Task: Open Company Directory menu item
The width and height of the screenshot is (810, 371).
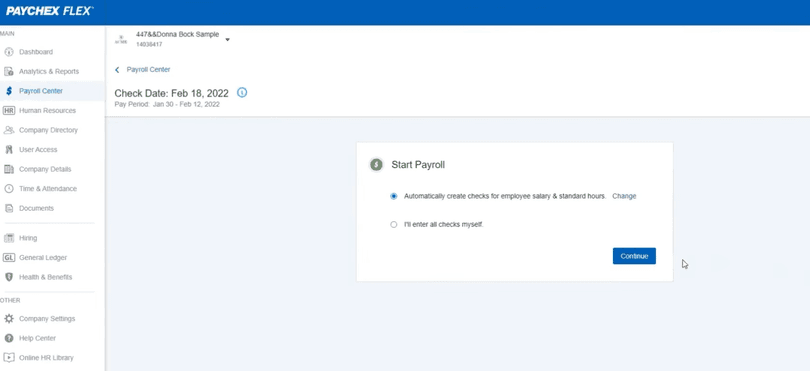Action: click(49, 130)
